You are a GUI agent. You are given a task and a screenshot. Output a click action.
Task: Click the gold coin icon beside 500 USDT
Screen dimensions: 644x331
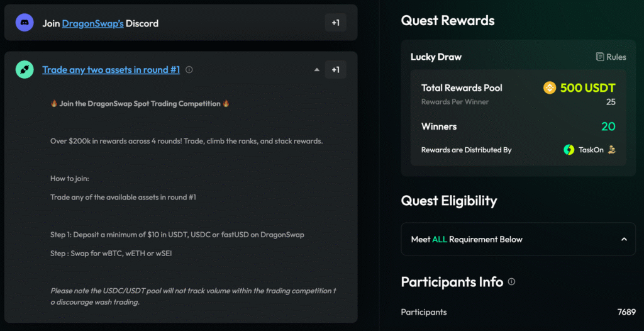pos(550,87)
